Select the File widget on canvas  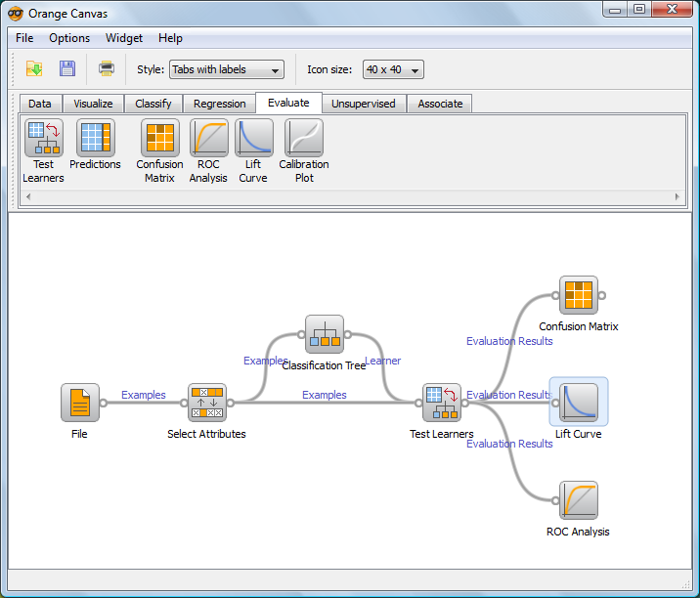pos(80,403)
